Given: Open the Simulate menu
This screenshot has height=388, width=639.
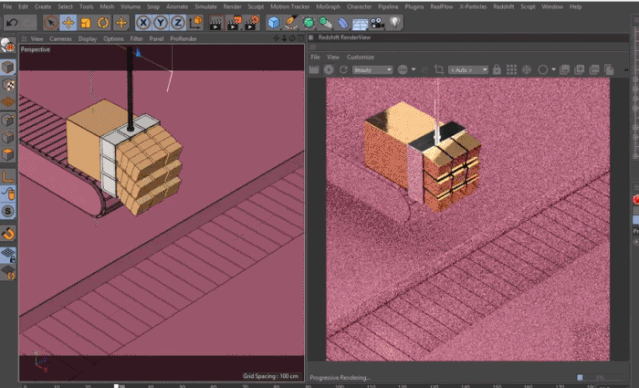Looking at the screenshot, I should (x=205, y=7).
